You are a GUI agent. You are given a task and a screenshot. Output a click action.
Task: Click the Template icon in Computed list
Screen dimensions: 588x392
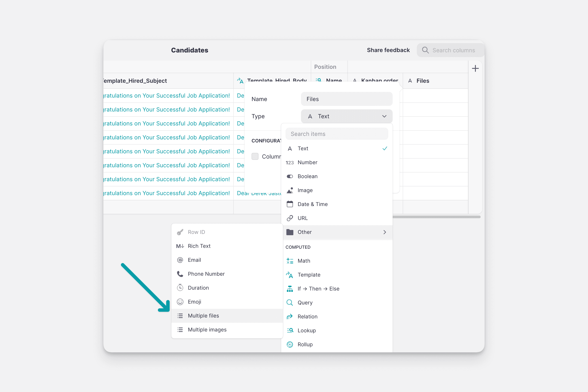click(x=289, y=275)
